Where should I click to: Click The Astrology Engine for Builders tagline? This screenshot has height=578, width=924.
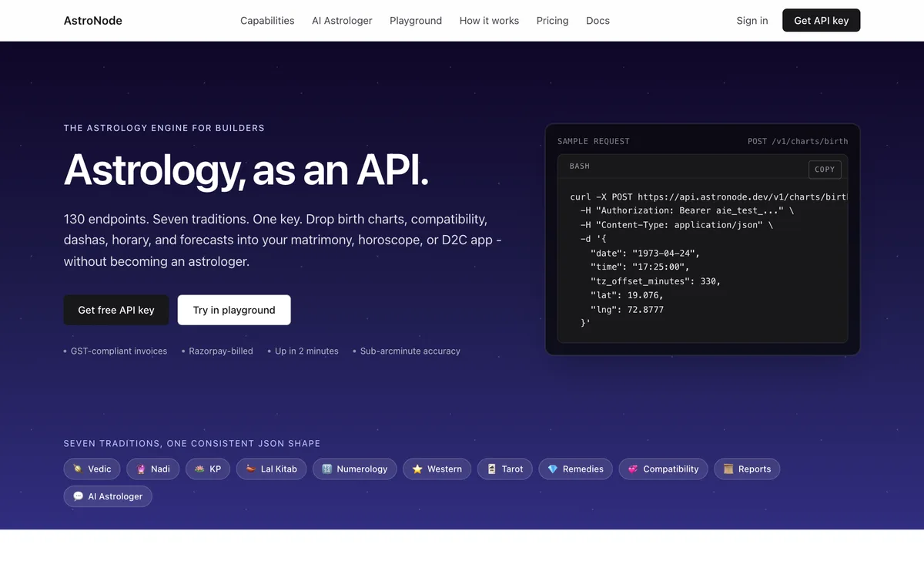point(164,128)
